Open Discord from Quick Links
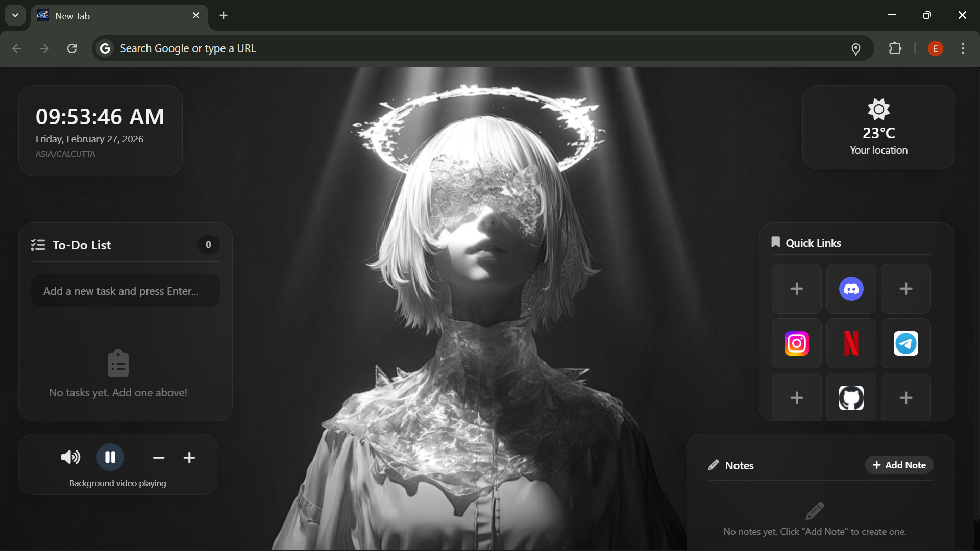 point(851,289)
